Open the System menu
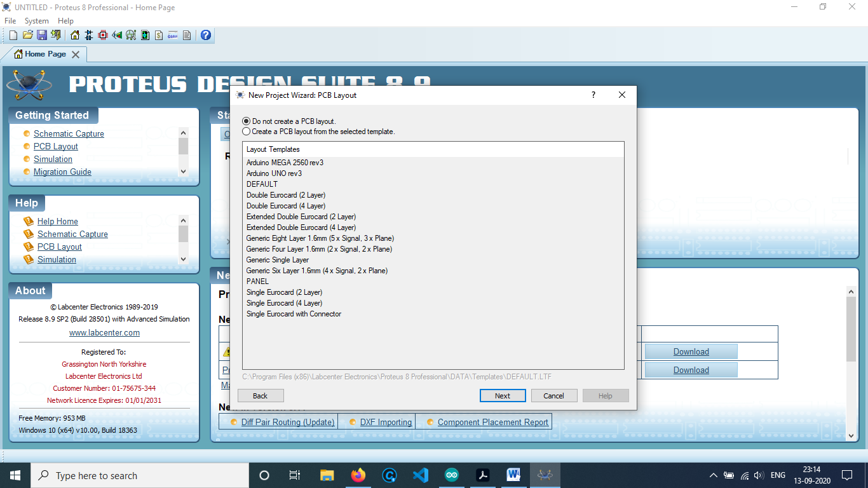The image size is (868, 488). coord(37,21)
